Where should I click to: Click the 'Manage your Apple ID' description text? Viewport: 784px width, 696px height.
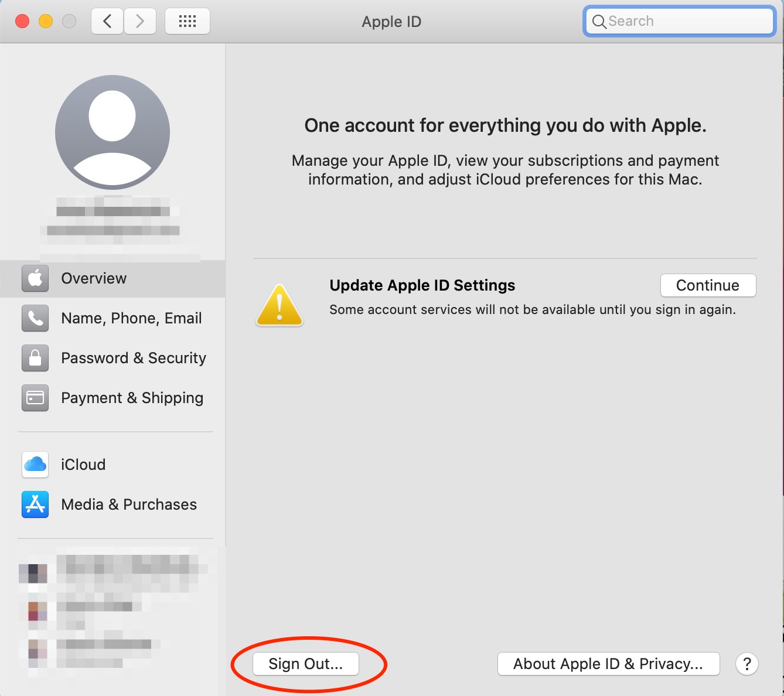(x=506, y=170)
